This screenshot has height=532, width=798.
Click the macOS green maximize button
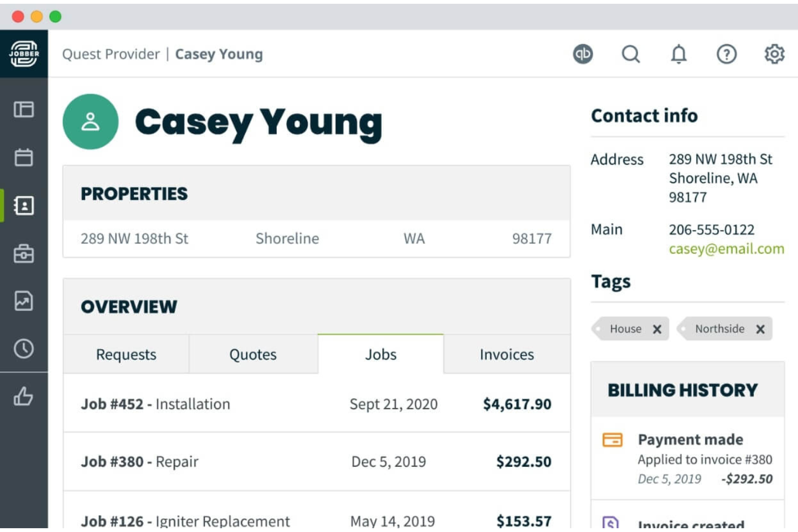[x=55, y=16]
